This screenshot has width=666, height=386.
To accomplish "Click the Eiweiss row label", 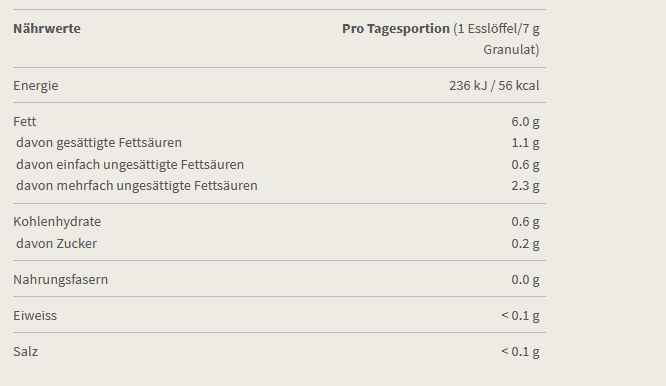I will [x=35, y=316].
